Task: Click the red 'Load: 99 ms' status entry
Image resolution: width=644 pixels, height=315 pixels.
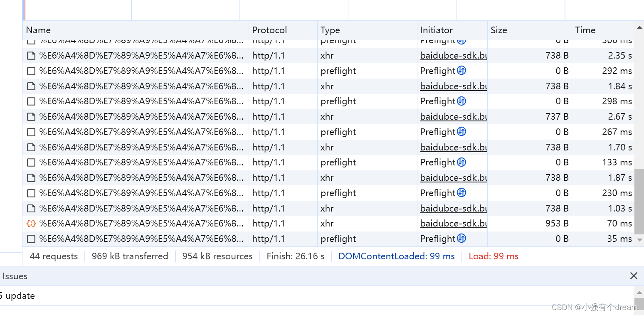Action: point(493,256)
